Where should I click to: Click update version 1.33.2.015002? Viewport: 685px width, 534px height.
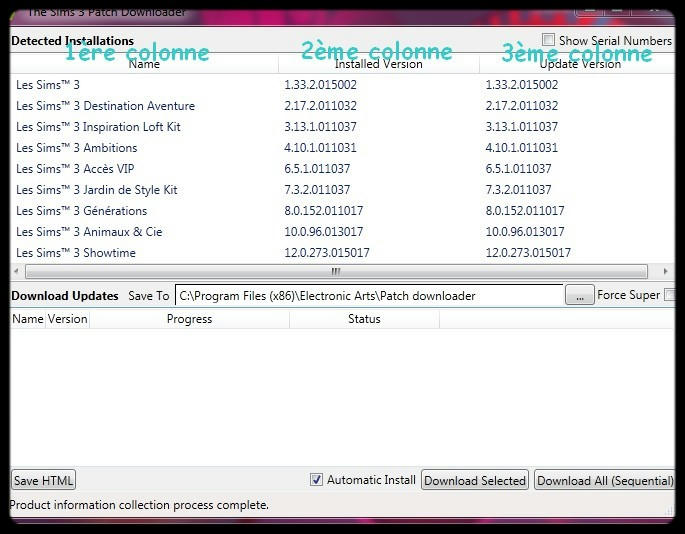tap(522, 85)
